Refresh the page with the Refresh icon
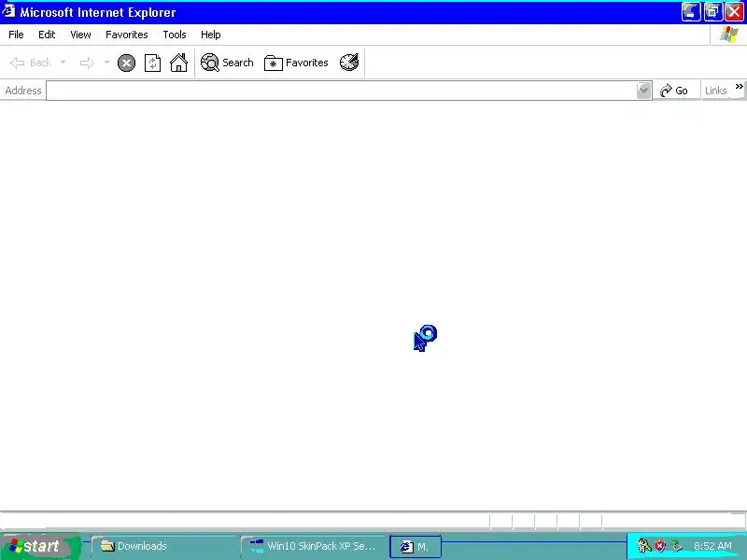Image resolution: width=747 pixels, height=560 pixels. (x=152, y=63)
